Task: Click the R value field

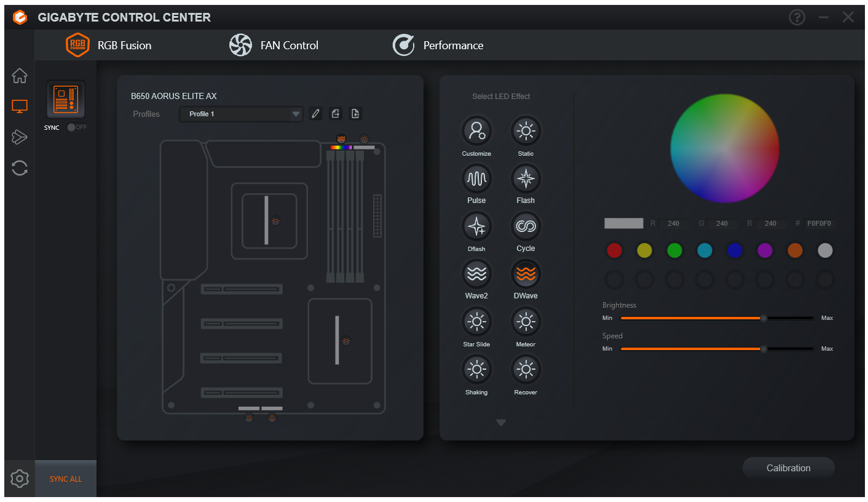Action: tap(674, 223)
